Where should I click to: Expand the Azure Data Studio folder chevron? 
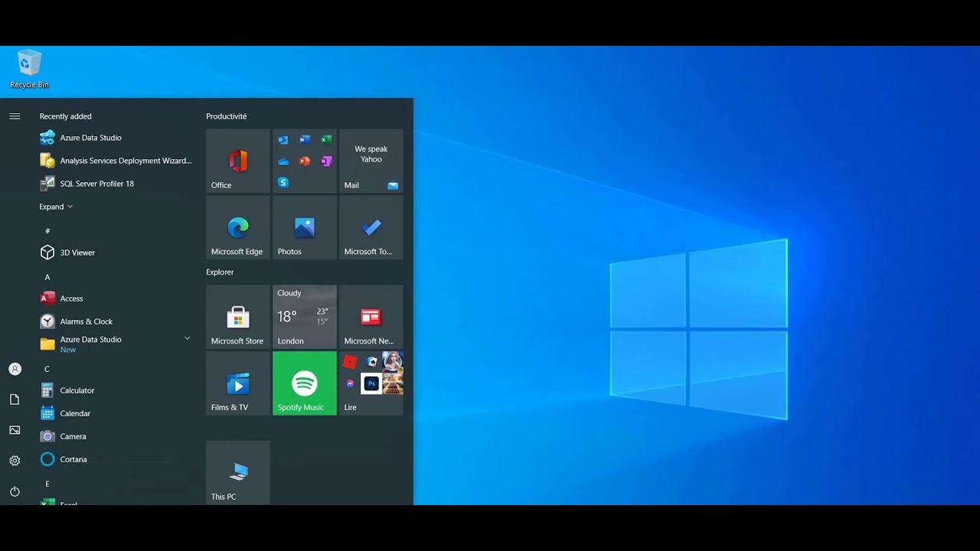[187, 338]
